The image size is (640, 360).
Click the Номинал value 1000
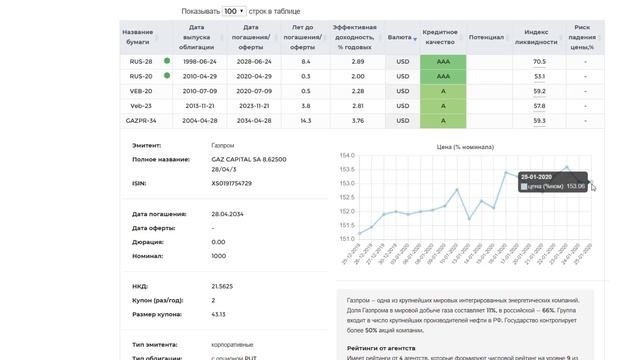(x=219, y=256)
